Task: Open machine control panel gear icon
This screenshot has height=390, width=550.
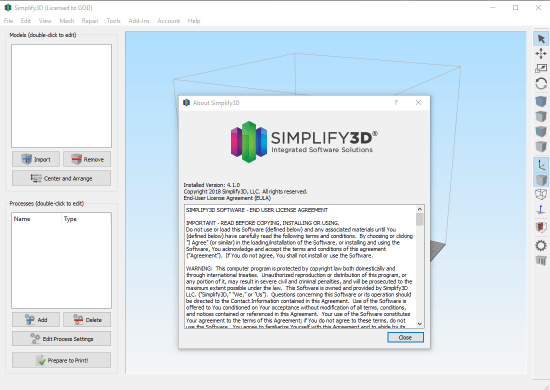Action: (541, 245)
